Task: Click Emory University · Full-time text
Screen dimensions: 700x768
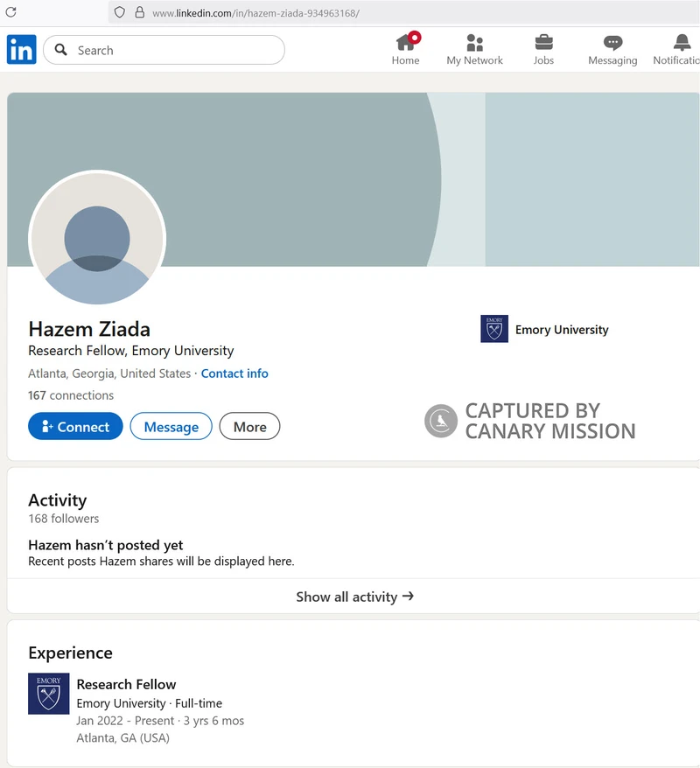Action: tap(150, 703)
